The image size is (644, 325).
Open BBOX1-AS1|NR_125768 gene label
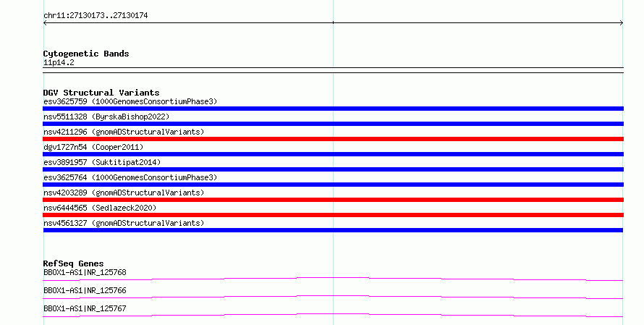(85, 272)
